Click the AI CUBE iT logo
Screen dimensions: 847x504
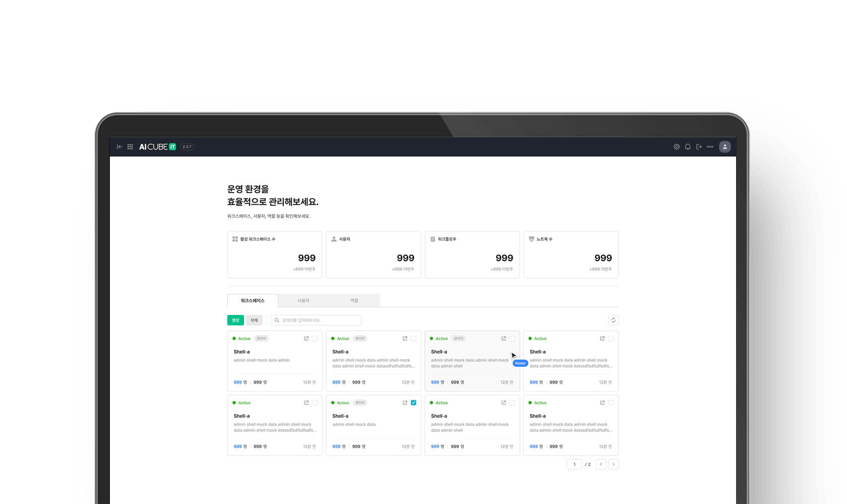click(x=157, y=147)
